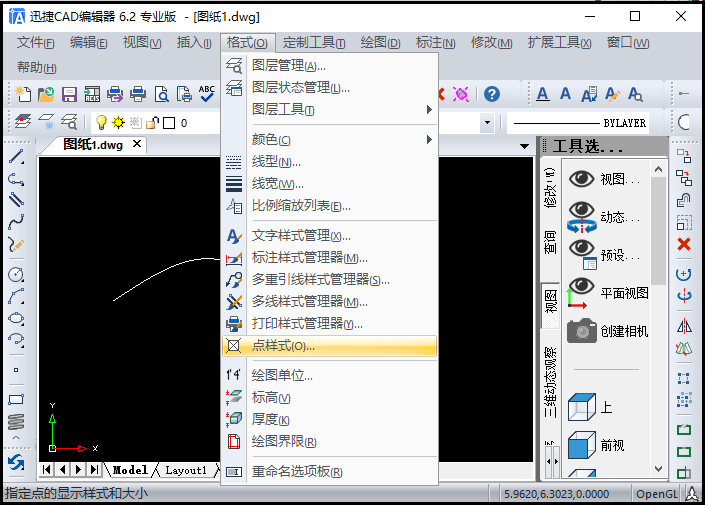Open 重命名选项板 menu entry
The image size is (705, 505).
click(x=330, y=471)
